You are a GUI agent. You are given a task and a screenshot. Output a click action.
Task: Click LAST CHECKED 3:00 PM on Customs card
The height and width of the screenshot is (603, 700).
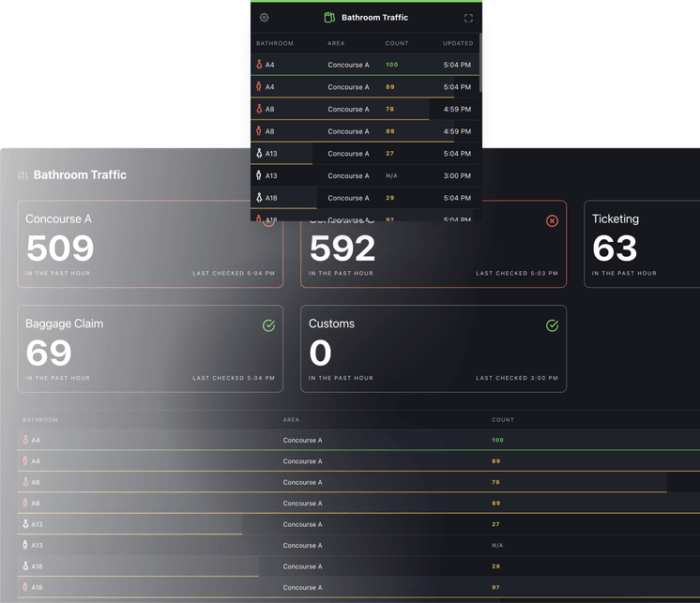(516, 378)
